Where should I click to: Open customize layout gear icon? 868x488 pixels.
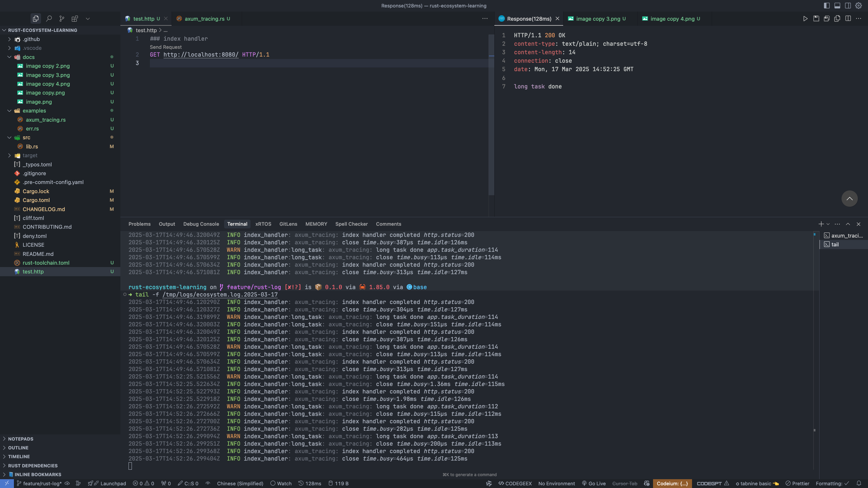[859, 5]
